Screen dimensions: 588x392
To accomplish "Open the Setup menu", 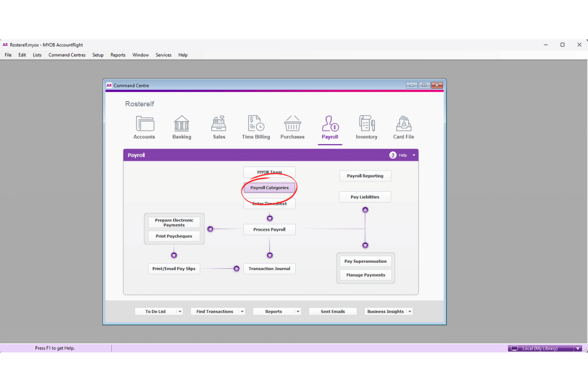I will 98,55.
